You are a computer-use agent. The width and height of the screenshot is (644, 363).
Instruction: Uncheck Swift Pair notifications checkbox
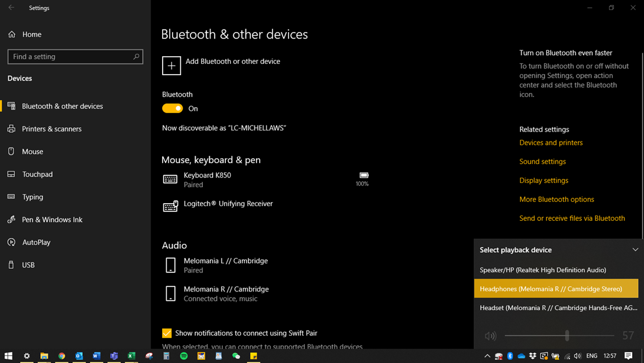tap(167, 333)
